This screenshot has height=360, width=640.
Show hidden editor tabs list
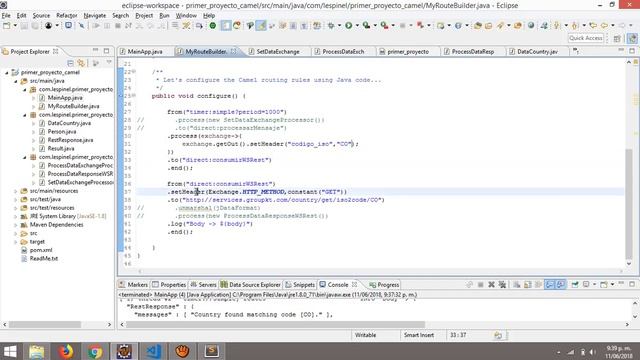coord(576,51)
